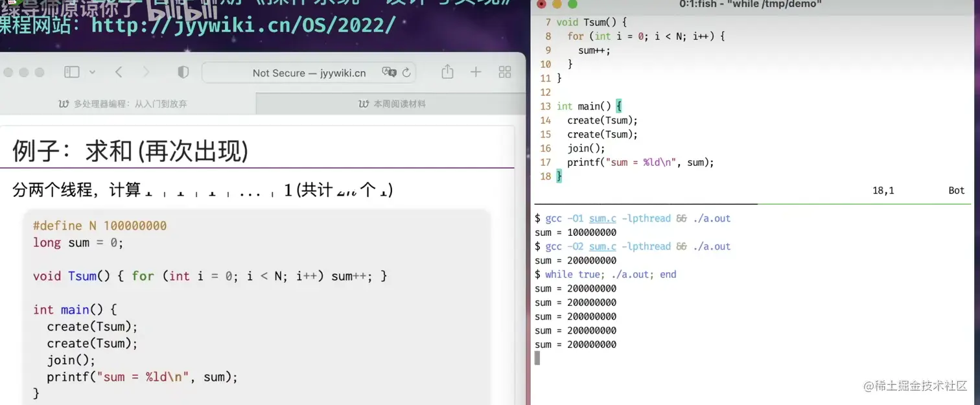Click the "#define N 100000000" code line

100,226
